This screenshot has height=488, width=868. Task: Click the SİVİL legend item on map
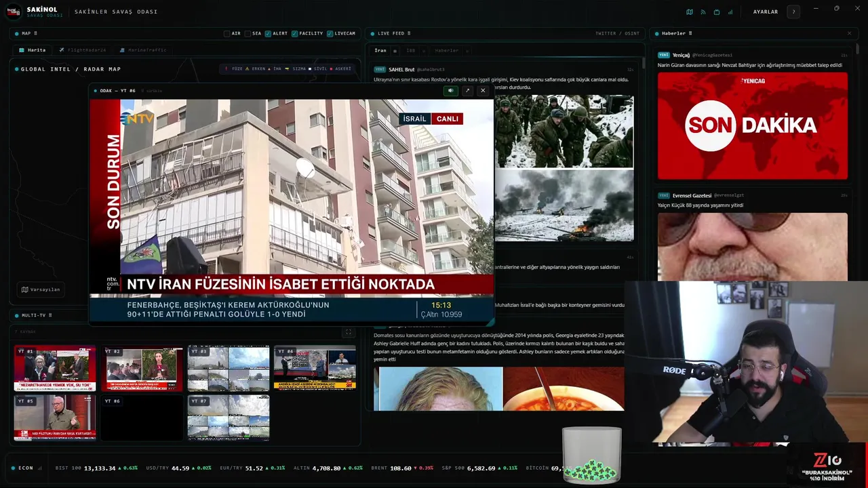[317, 68]
